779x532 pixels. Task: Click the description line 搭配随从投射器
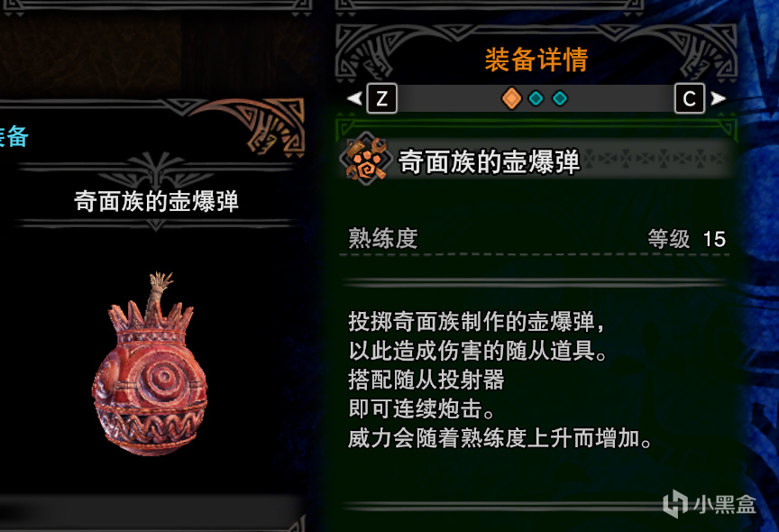[426, 380]
